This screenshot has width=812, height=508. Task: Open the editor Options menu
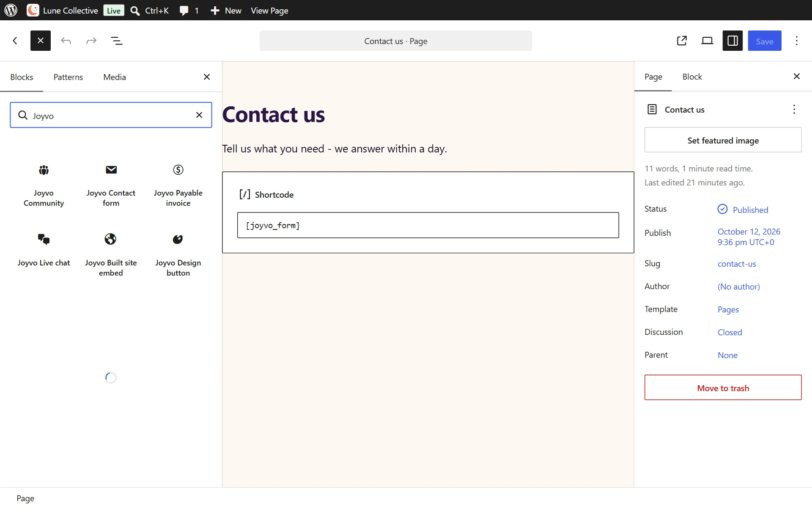click(x=797, y=41)
